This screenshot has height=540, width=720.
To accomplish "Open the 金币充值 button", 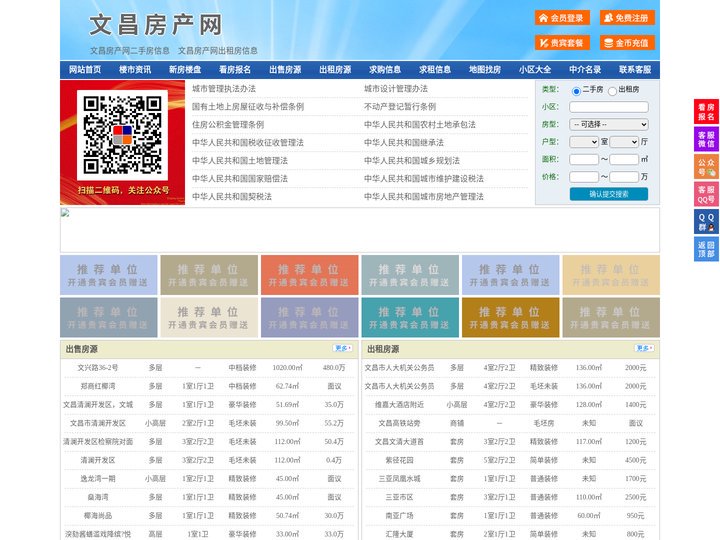I will pos(627,43).
